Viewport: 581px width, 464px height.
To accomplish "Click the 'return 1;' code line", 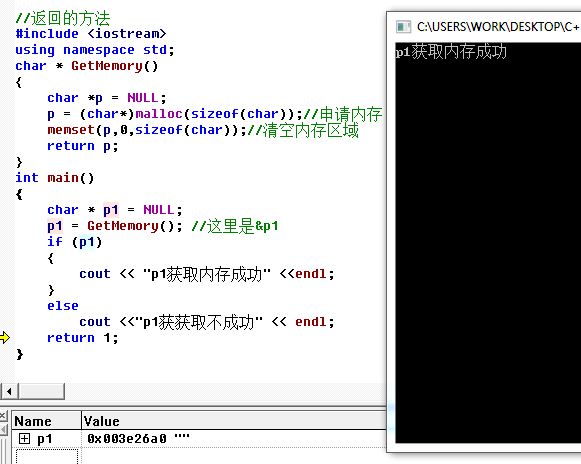I will [82, 338].
